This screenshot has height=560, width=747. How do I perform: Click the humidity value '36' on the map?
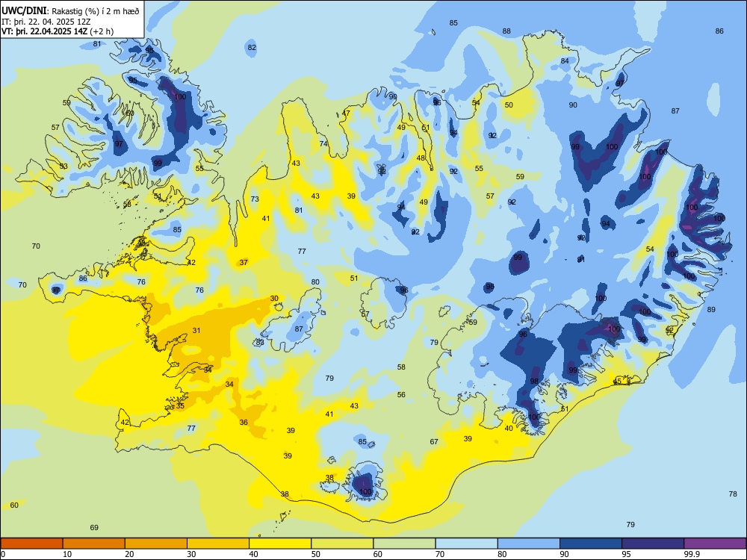click(244, 422)
